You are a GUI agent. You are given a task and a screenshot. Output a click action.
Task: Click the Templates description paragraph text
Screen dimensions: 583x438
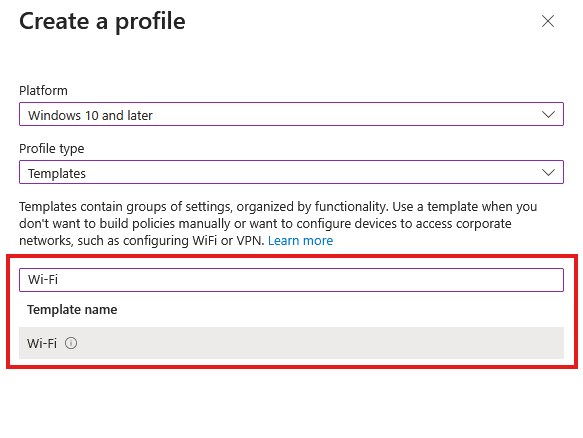coord(278,223)
